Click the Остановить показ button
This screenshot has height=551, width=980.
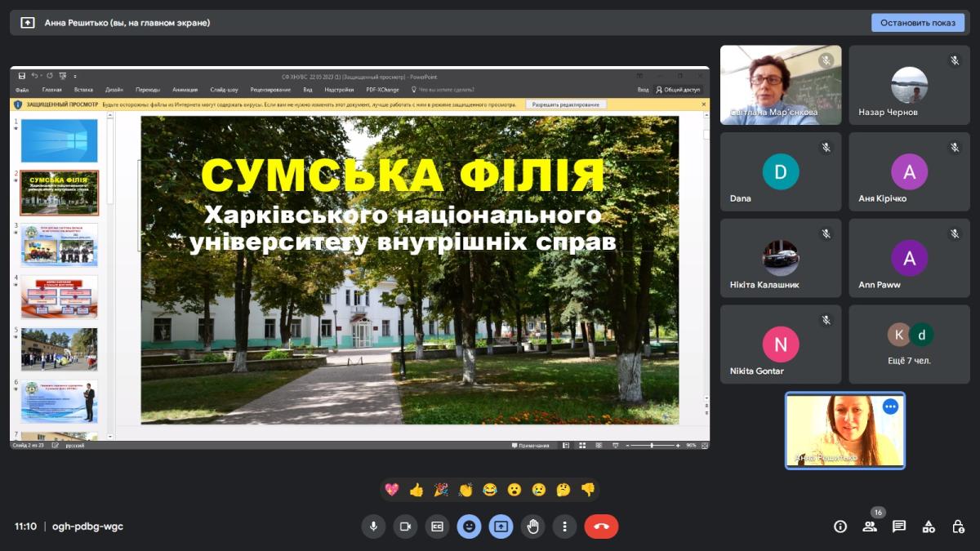(x=917, y=23)
